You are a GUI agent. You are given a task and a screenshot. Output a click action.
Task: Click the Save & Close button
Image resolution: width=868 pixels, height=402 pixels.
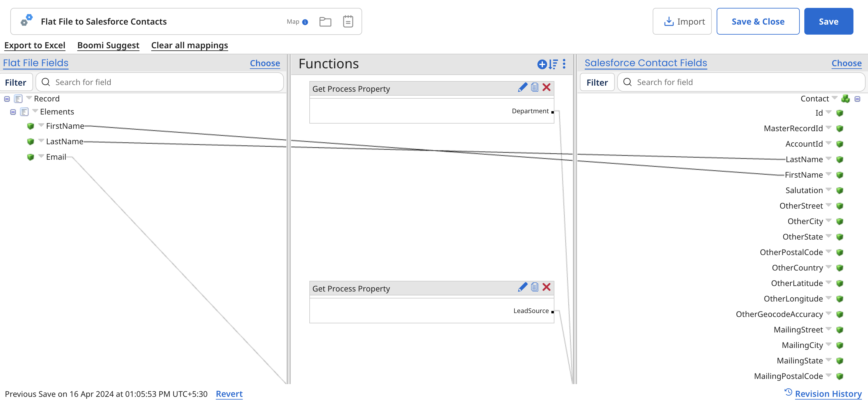(758, 21)
